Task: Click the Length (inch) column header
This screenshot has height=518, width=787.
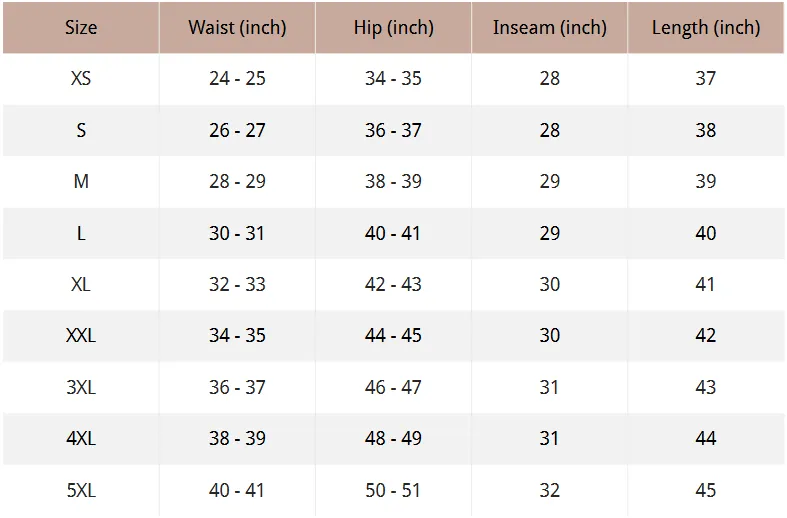Action: click(706, 28)
